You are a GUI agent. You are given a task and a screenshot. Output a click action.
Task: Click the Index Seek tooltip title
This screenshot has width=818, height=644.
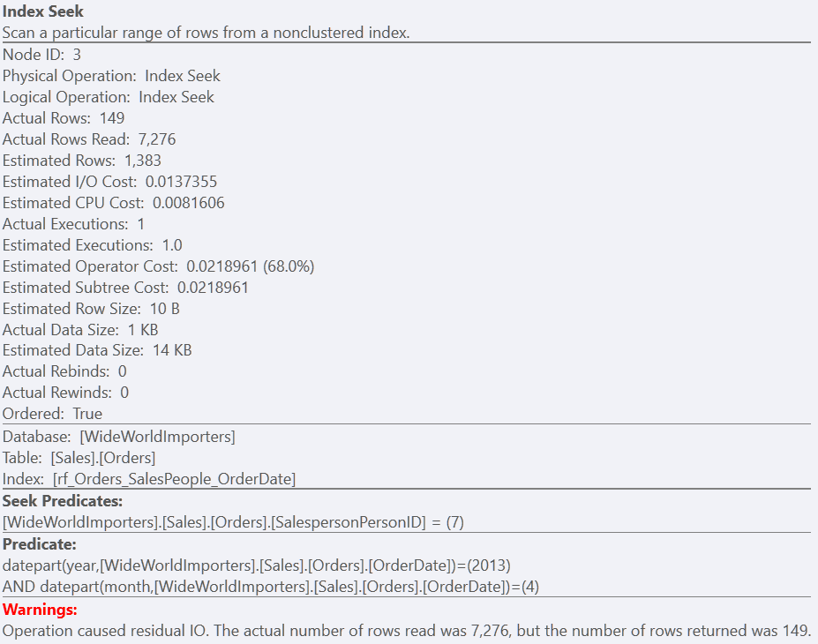(x=42, y=11)
